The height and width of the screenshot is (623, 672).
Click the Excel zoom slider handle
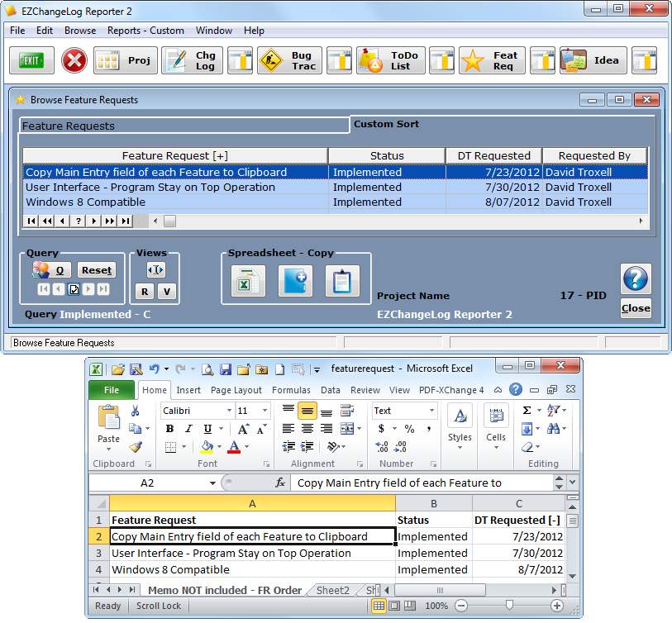pyautogui.click(x=509, y=605)
